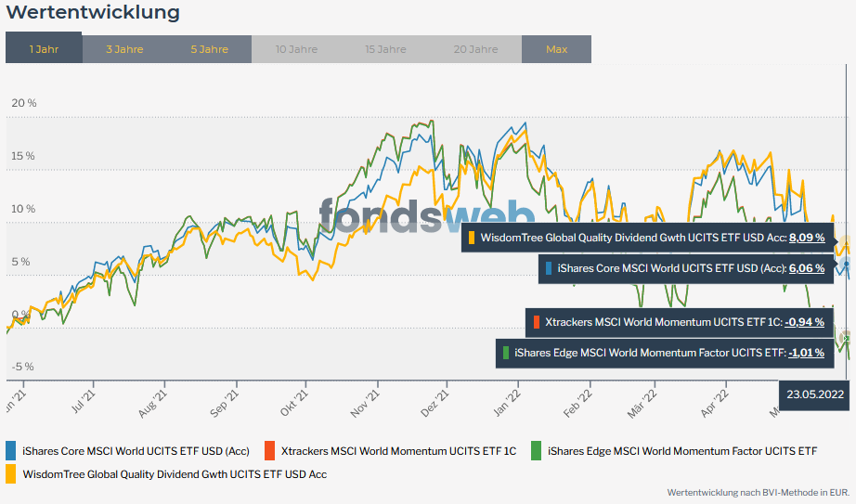
Task: Click the orange Xtrackers Momentum legend swatch
Action: 270,451
